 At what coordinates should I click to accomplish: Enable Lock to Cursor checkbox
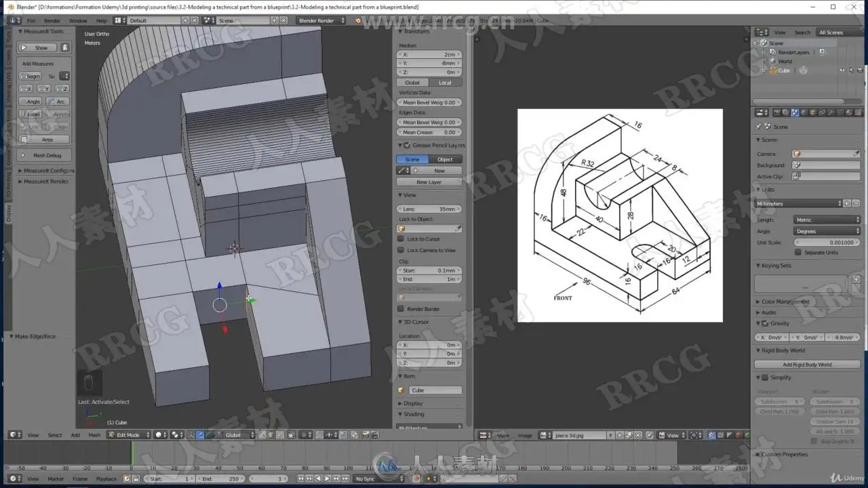pos(401,239)
